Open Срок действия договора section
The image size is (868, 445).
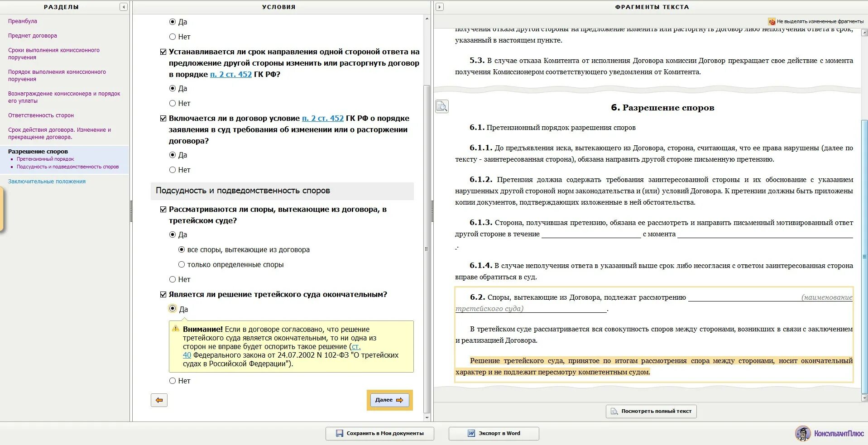tap(59, 134)
